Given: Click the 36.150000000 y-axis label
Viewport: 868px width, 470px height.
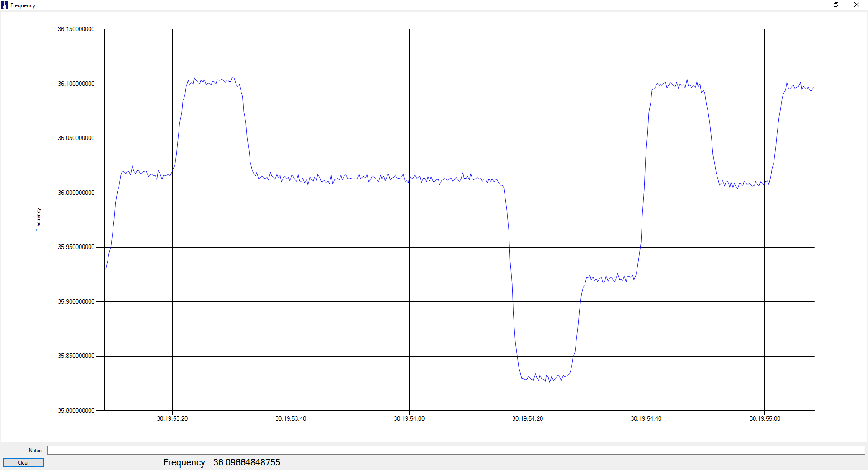Looking at the screenshot, I should 76,29.
